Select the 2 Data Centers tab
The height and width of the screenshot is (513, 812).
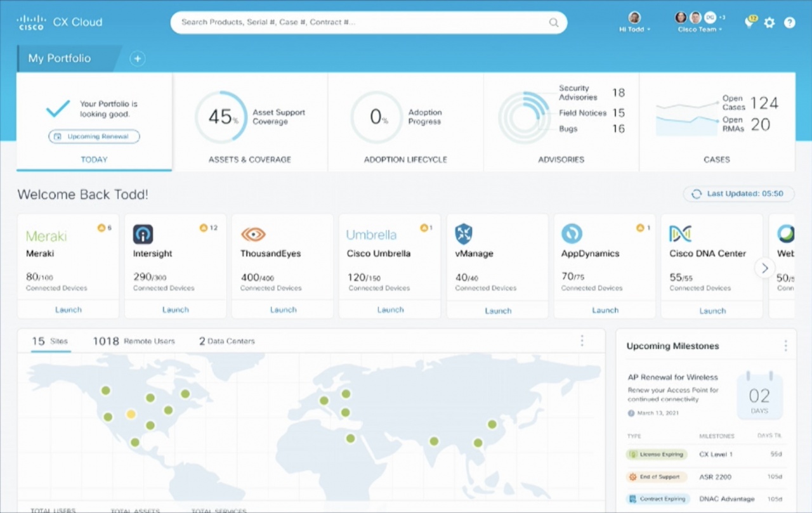tap(227, 341)
